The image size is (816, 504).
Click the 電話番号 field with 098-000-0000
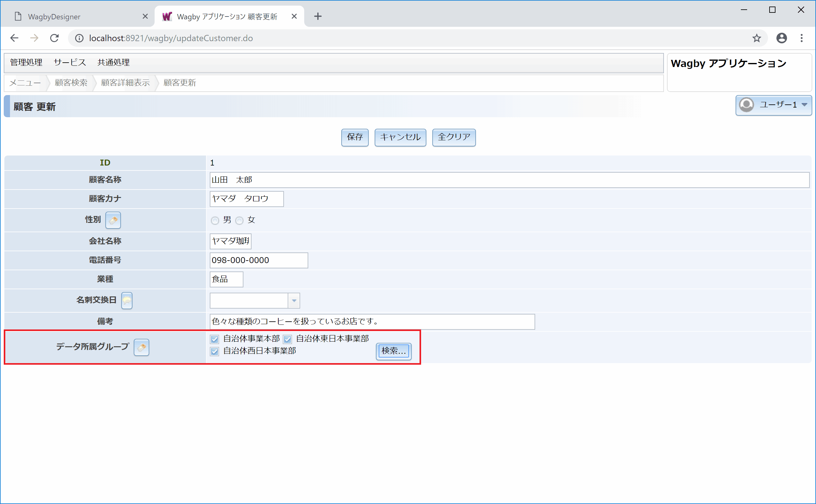[259, 260]
